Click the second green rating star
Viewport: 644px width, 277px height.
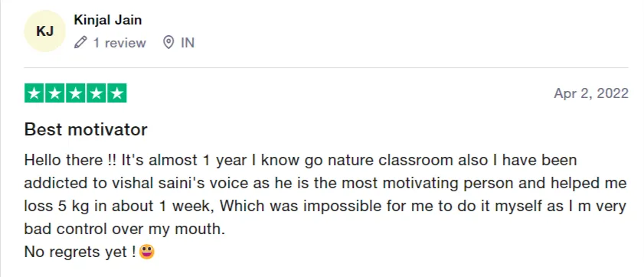coord(55,93)
